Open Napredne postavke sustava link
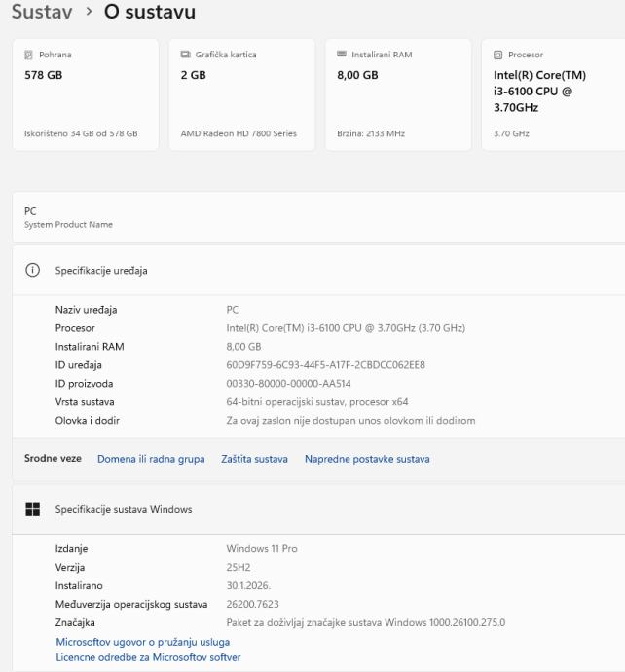 [x=367, y=459]
